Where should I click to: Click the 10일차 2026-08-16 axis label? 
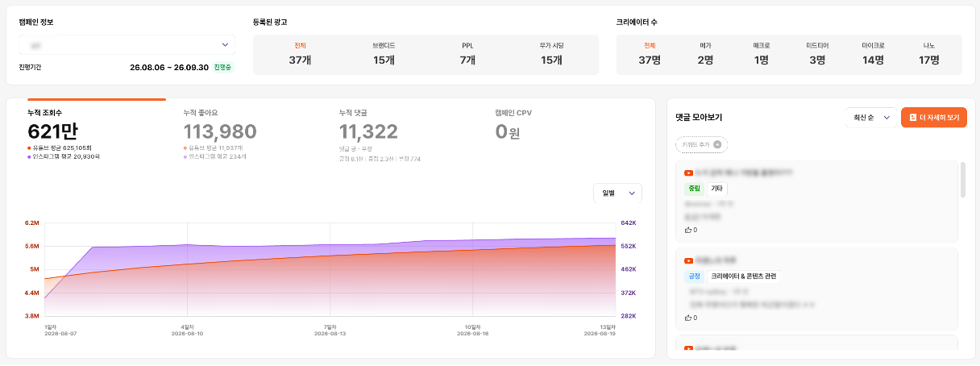click(473, 330)
